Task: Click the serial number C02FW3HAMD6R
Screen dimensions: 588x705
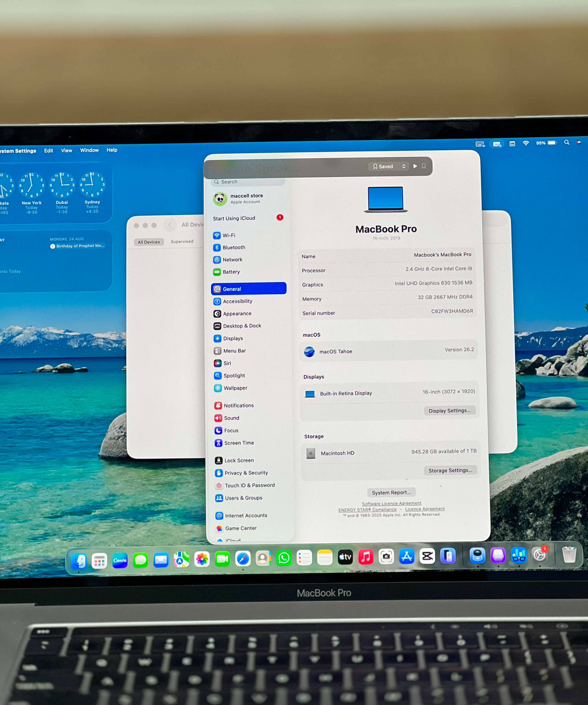Action: [452, 311]
